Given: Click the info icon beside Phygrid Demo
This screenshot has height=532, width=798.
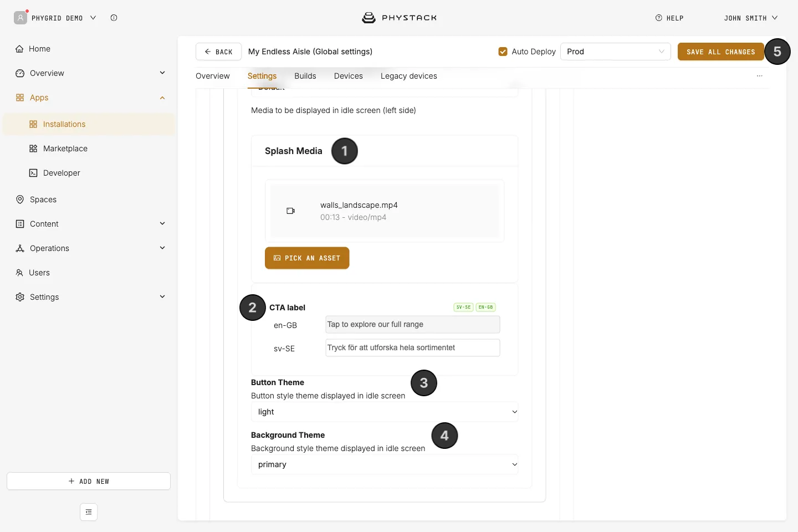Looking at the screenshot, I should [114, 18].
